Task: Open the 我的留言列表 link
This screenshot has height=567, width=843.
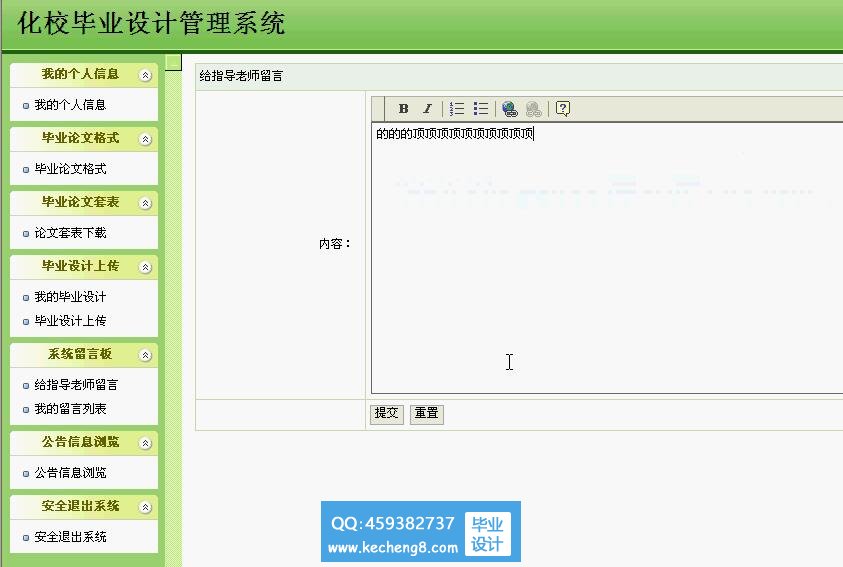Action: (70, 409)
